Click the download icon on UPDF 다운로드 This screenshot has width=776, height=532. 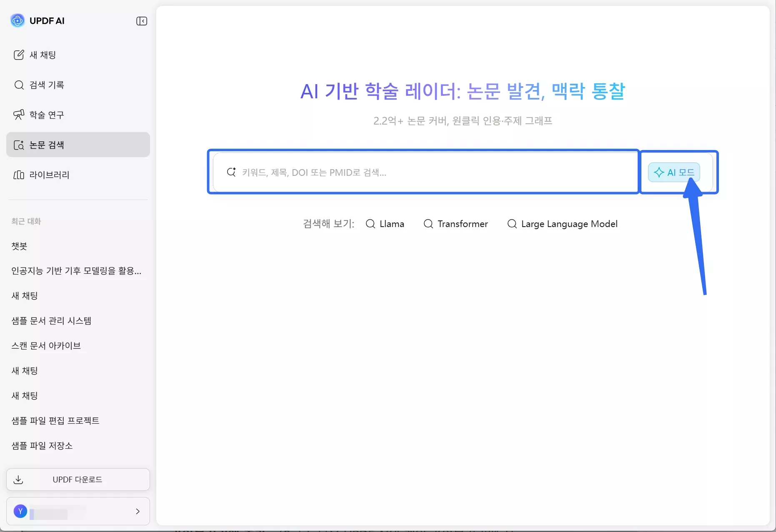19,480
